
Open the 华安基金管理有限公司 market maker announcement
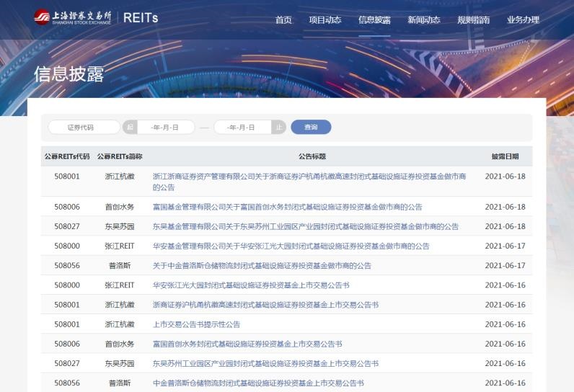click(291, 246)
